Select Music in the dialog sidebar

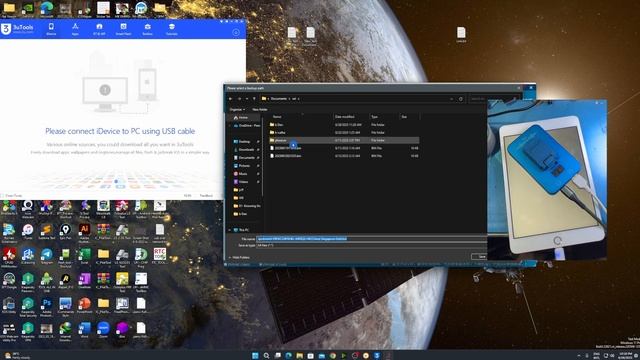click(x=243, y=174)
